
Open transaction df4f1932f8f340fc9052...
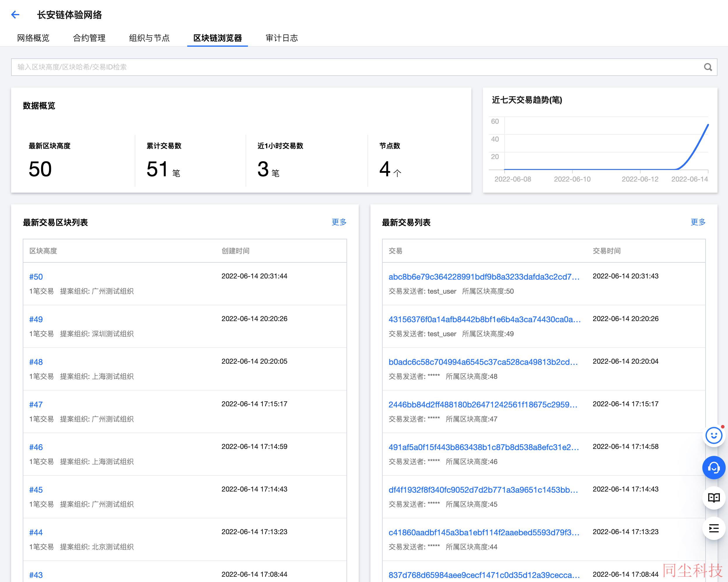[483, 490]
